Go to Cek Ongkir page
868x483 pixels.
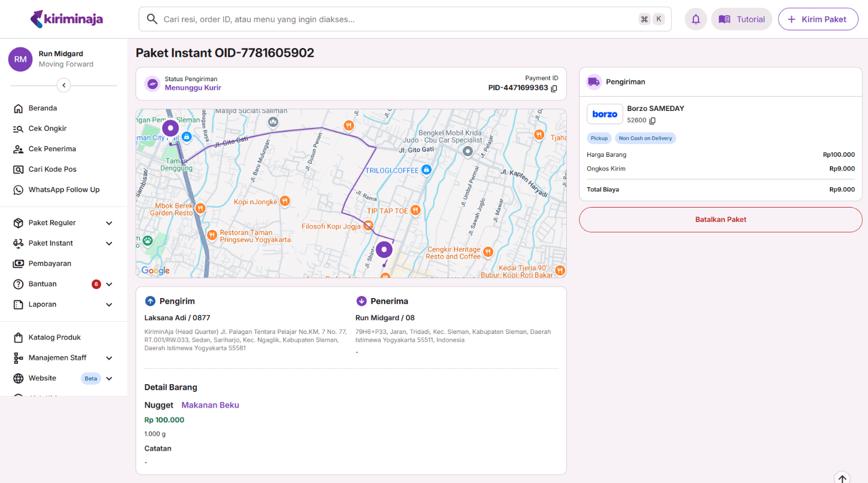[48, 129]
